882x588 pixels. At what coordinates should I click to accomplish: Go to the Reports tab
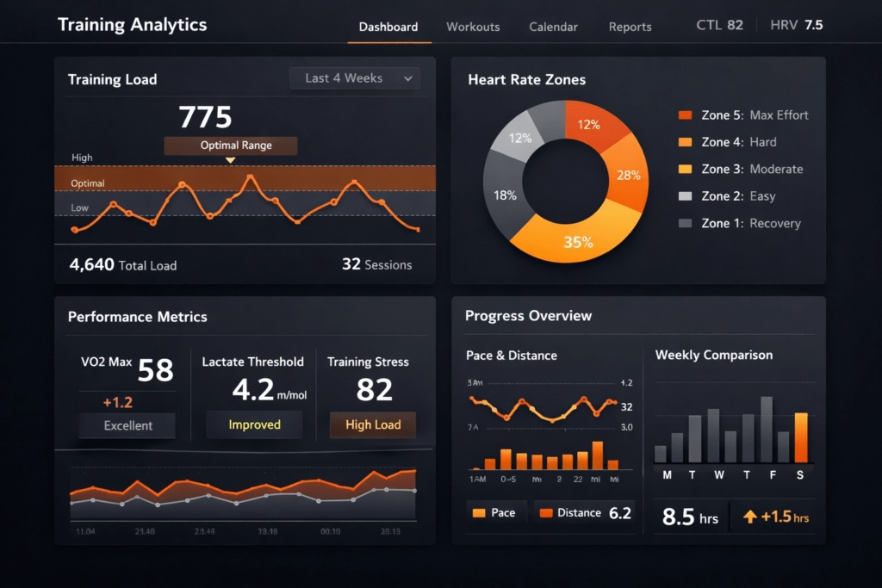point(630,27)
